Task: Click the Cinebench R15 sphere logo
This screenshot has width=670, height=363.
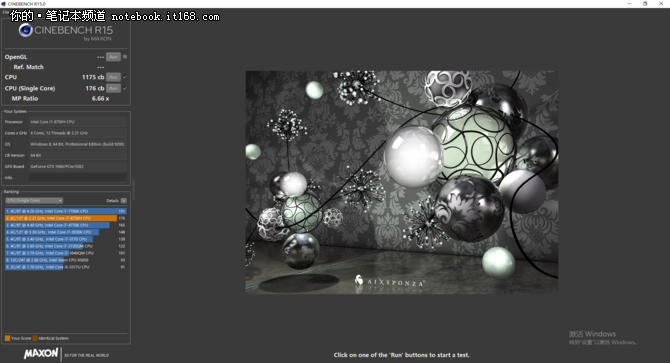Action: (25, 30)
